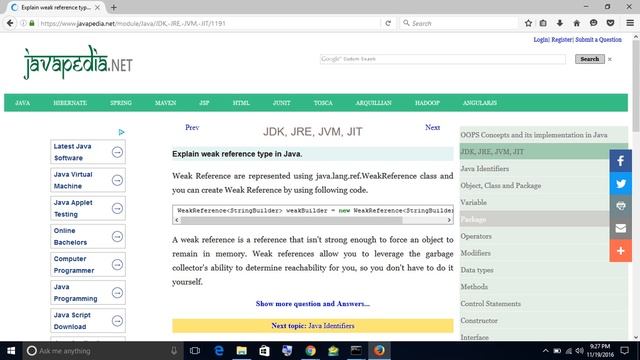Open OOPS Concepts sidebar topic

[x=534, y=135]
